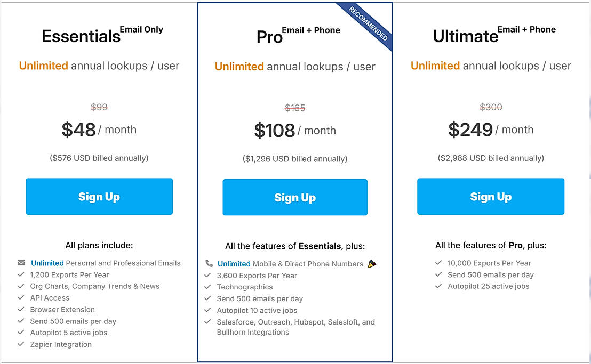Click the checkmark next to Browser Extension
The width and height of the screenshot is (591, 364).
21,310
